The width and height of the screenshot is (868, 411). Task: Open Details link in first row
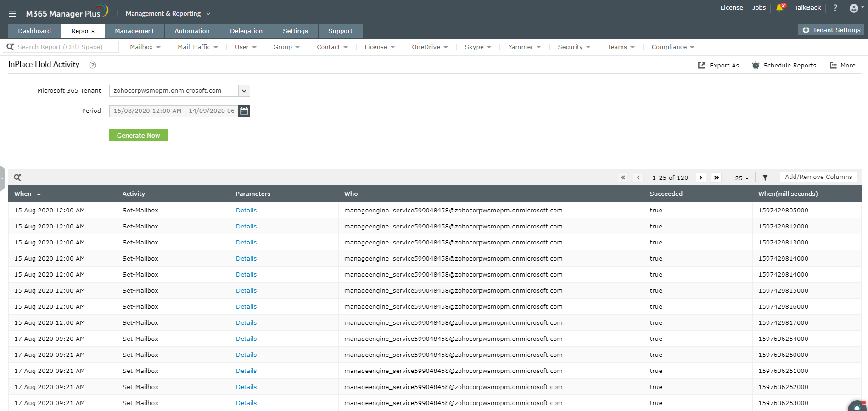point(246,210)
